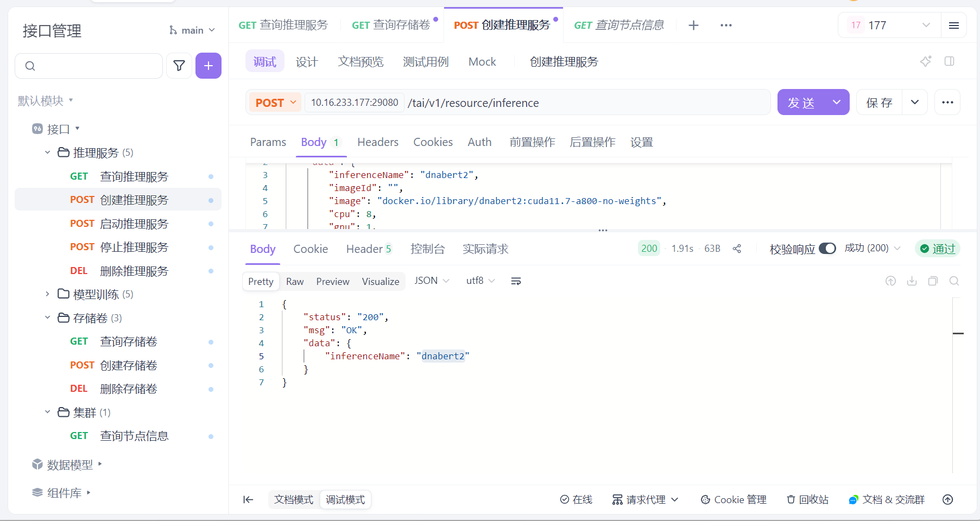
Task: Toggle word wrap icon in response toolbar
Action: coord(516,281)
